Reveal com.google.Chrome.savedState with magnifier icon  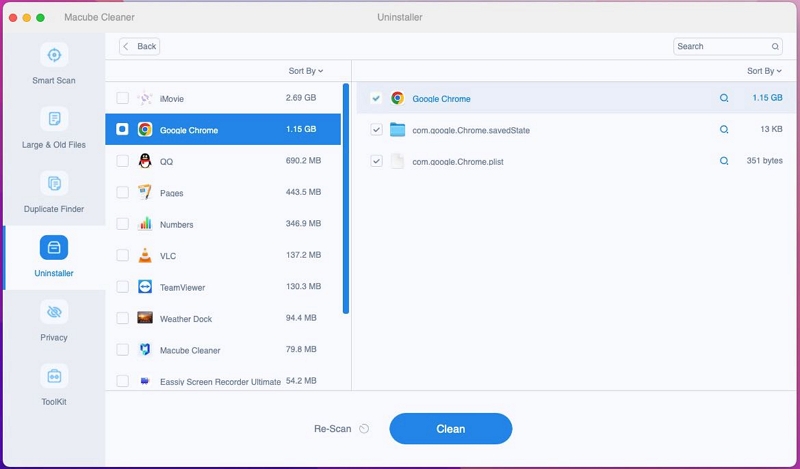(723, 130)
